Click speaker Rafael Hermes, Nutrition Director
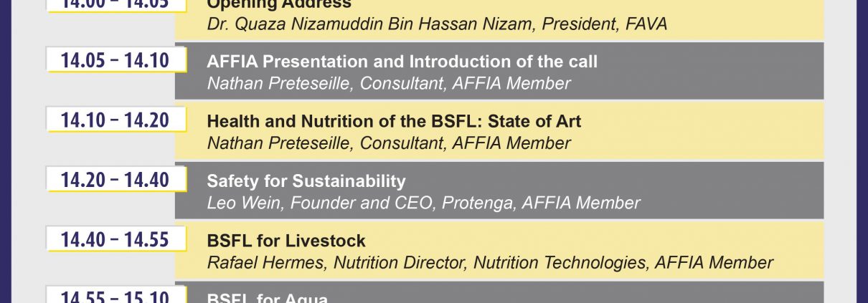 click(x=490, y=263)
